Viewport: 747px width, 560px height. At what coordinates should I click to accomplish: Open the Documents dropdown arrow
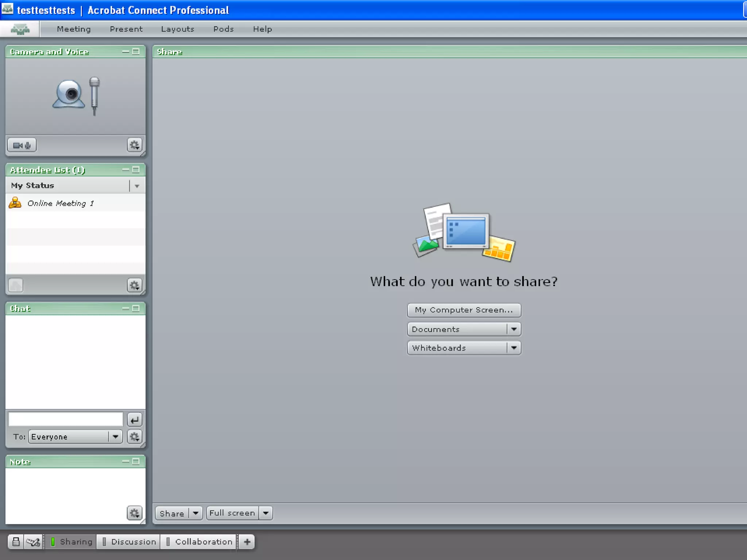click(x=514, y=329)
